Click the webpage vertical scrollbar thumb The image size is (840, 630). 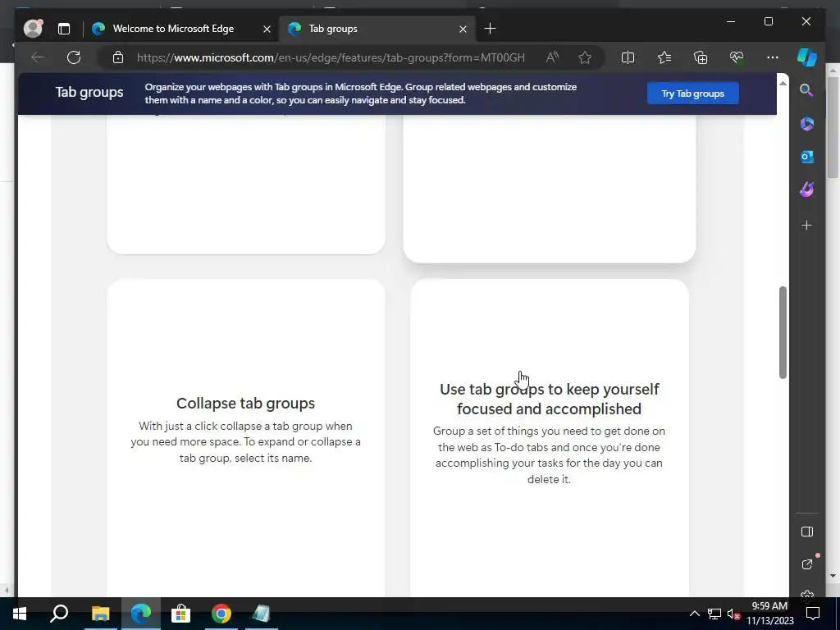(x=783, y=333)
